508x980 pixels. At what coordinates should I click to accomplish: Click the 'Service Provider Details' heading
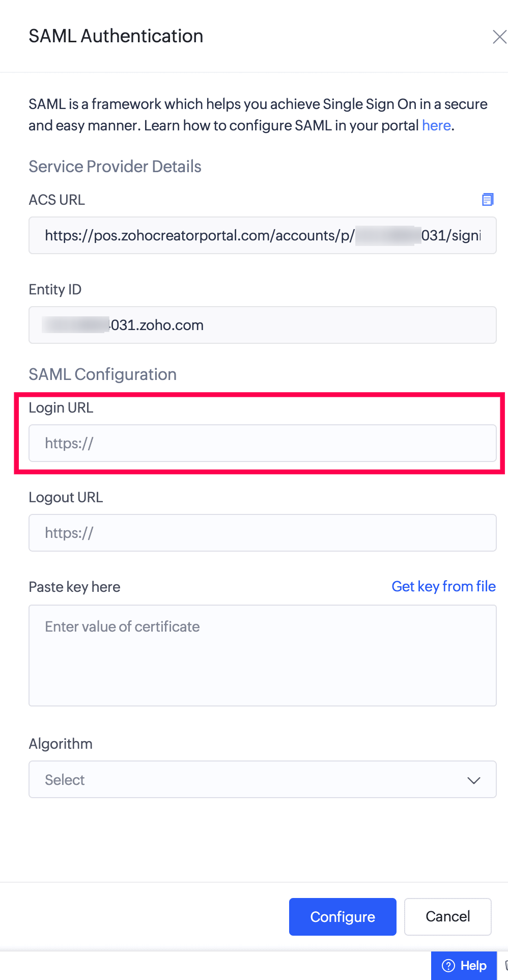[115, 167]
